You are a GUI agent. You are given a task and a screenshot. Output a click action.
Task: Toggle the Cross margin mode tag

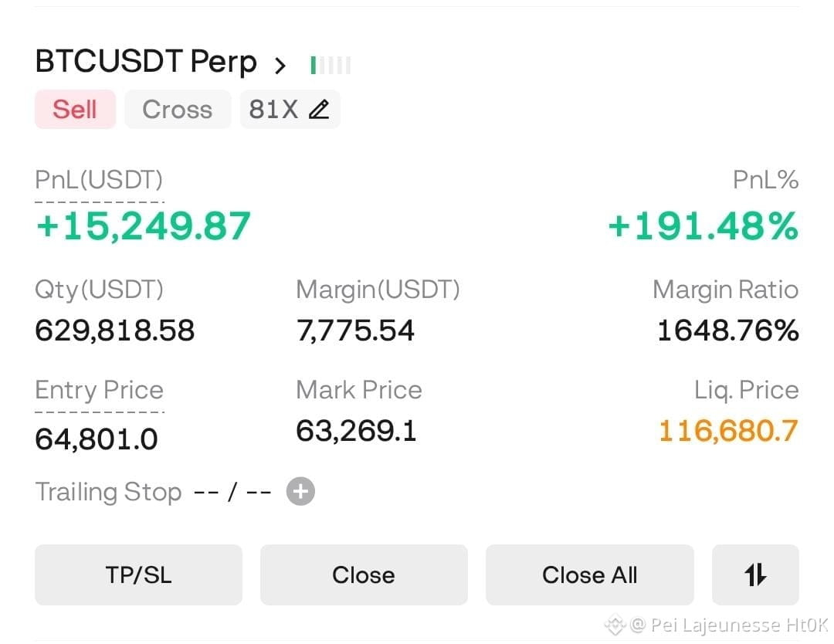point(178,110)
